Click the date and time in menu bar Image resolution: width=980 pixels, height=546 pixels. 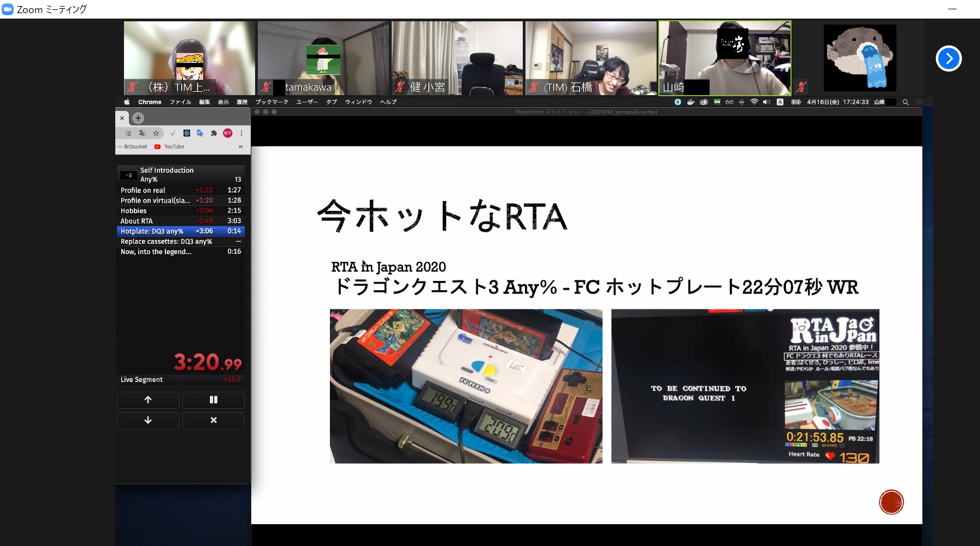(837, 102)
